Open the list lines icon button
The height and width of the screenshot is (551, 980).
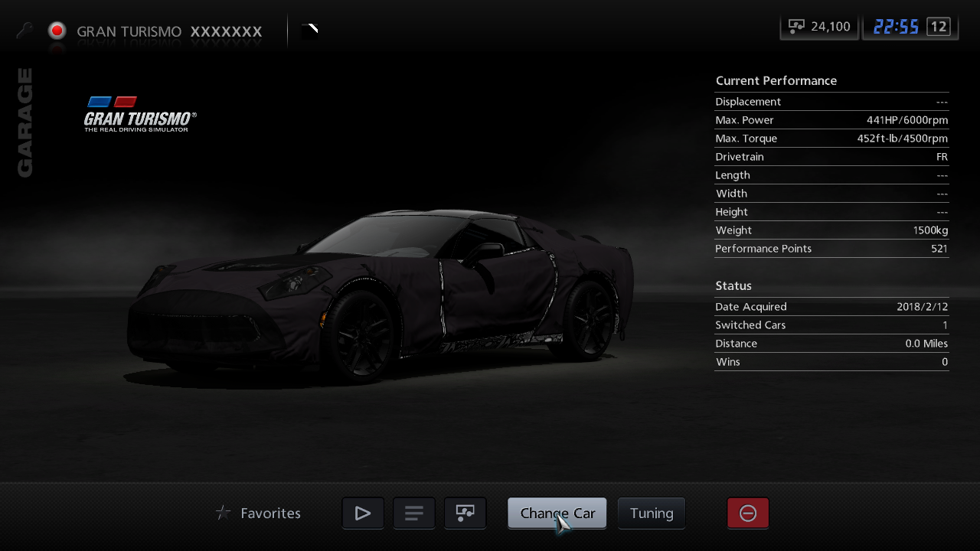coord(414,514)
